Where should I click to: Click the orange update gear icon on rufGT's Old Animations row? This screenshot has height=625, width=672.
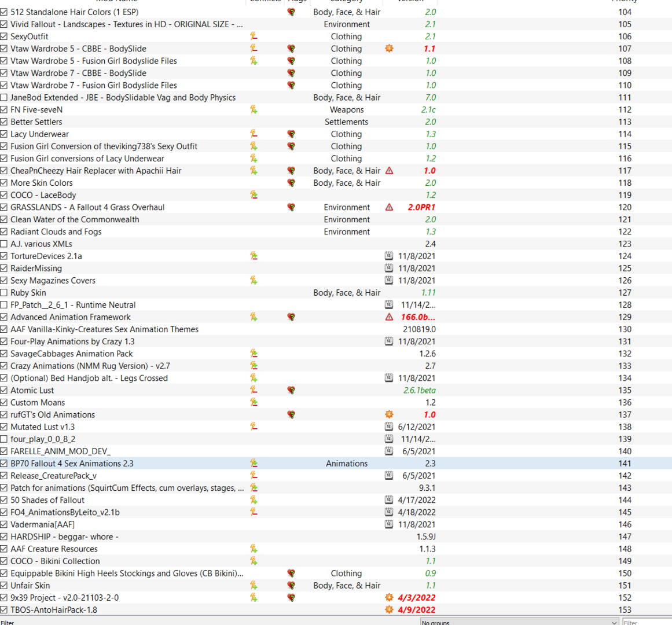[389, 415]
